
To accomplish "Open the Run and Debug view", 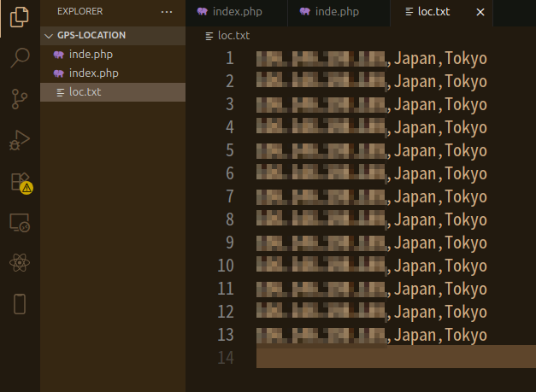I will [19, 140].
